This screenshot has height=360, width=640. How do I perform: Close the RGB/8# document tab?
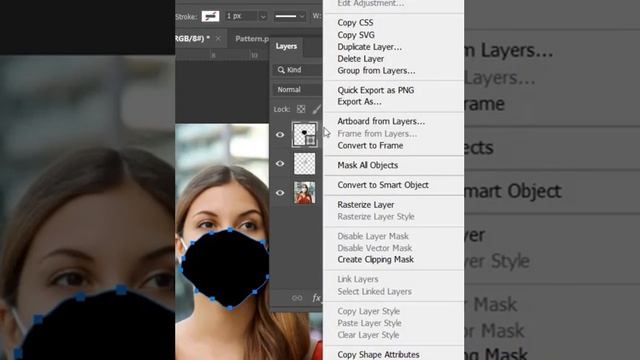218,38
